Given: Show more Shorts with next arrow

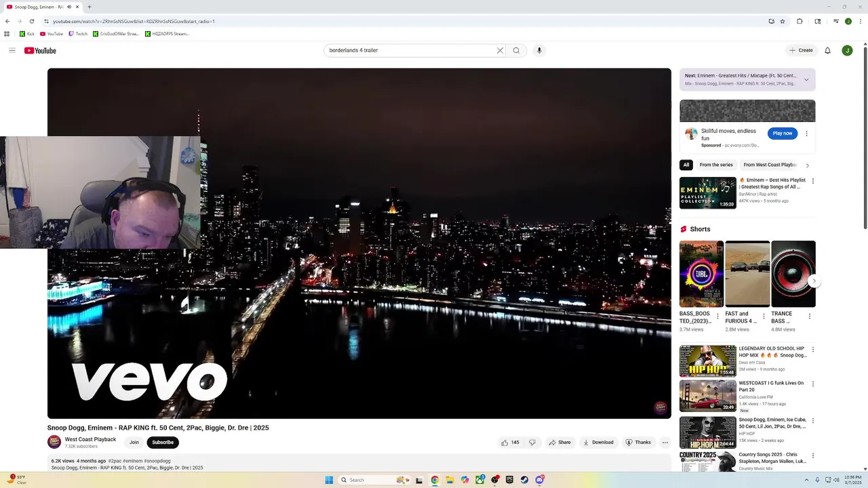Looking at the screenshot, I should 814,281.
